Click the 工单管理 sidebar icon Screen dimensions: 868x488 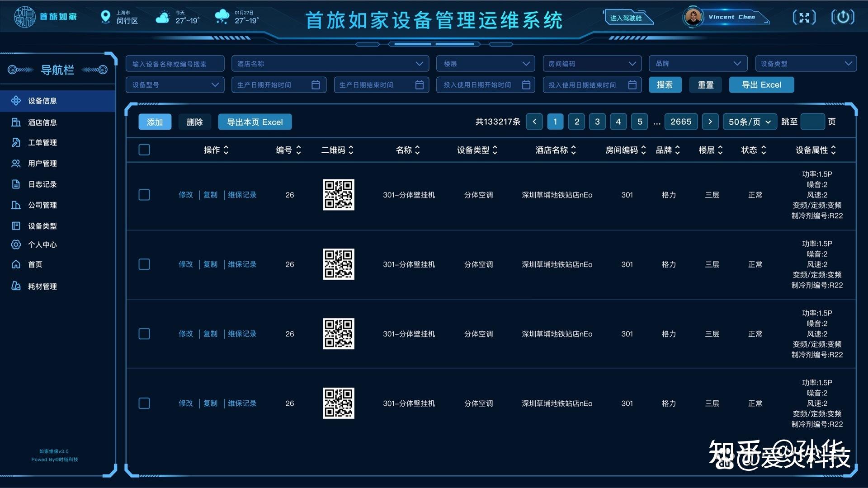16,142
